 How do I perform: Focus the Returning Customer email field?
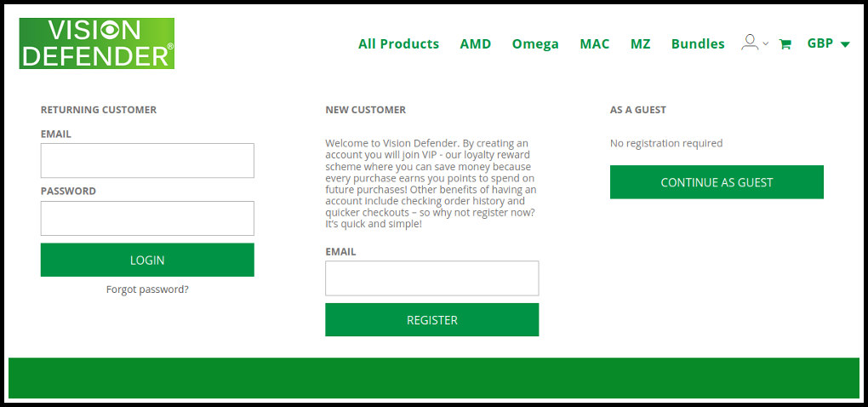click(x=147, y=161)
